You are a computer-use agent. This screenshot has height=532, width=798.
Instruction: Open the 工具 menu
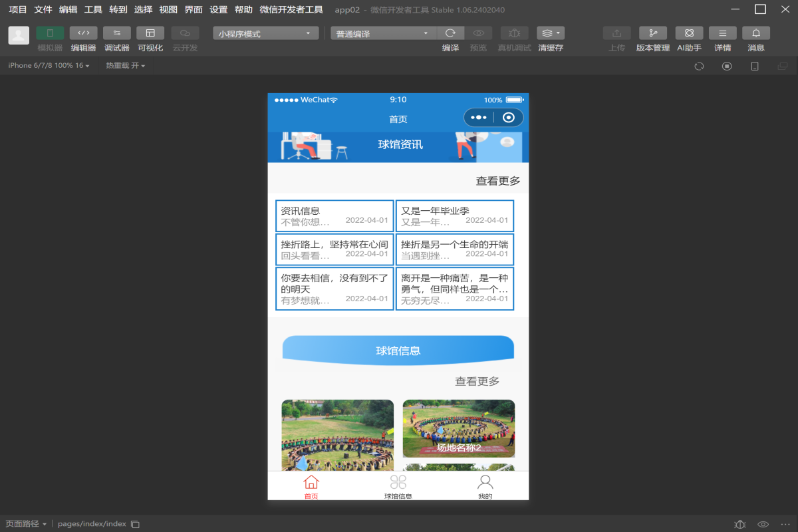tap(93, 9)
